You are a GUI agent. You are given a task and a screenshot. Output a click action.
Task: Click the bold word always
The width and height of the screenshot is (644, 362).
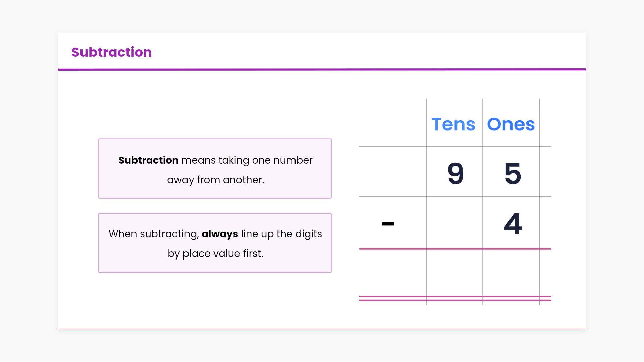(x=220, y=234)
